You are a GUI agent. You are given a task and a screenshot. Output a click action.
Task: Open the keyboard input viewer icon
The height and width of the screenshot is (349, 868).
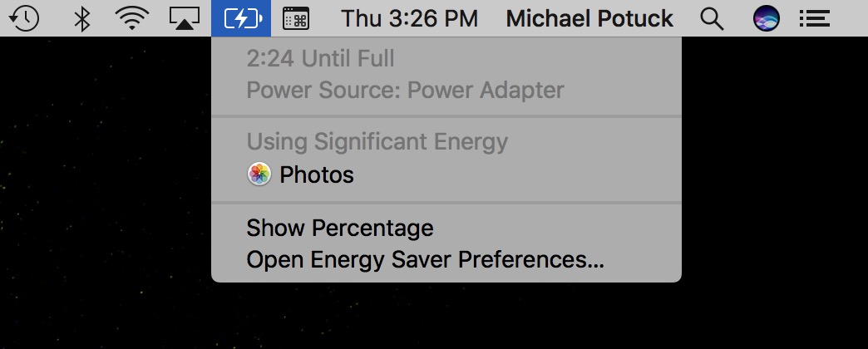(296, 18)
